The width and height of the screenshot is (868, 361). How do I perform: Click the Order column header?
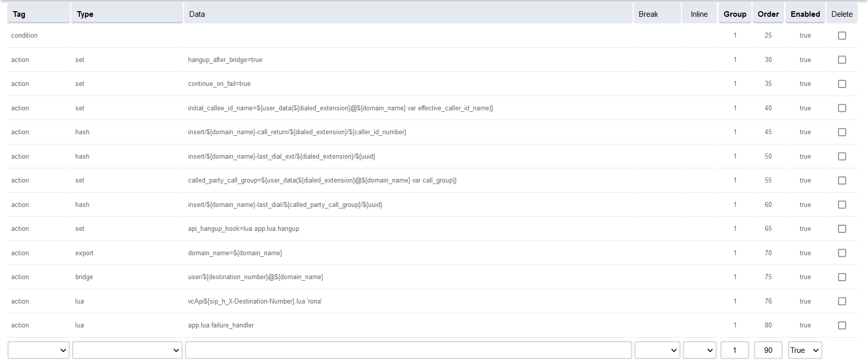pyautogui.click(x=768, y=14)
